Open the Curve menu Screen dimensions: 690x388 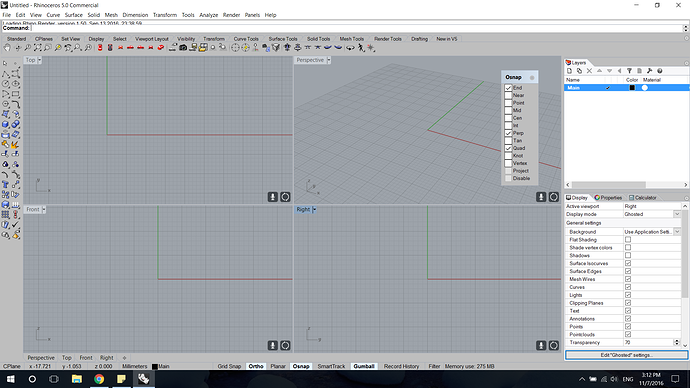[53, 15]
